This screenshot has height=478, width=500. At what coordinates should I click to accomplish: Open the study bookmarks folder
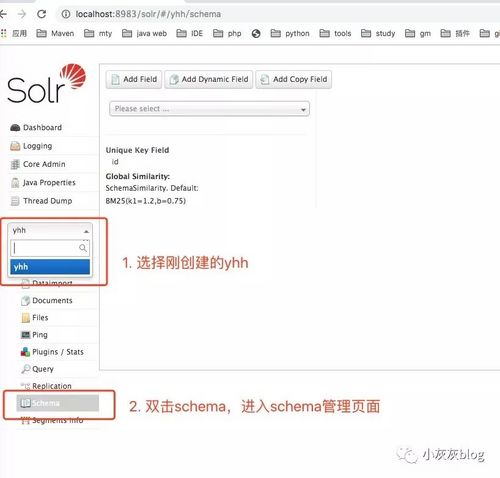click(378, 33)
